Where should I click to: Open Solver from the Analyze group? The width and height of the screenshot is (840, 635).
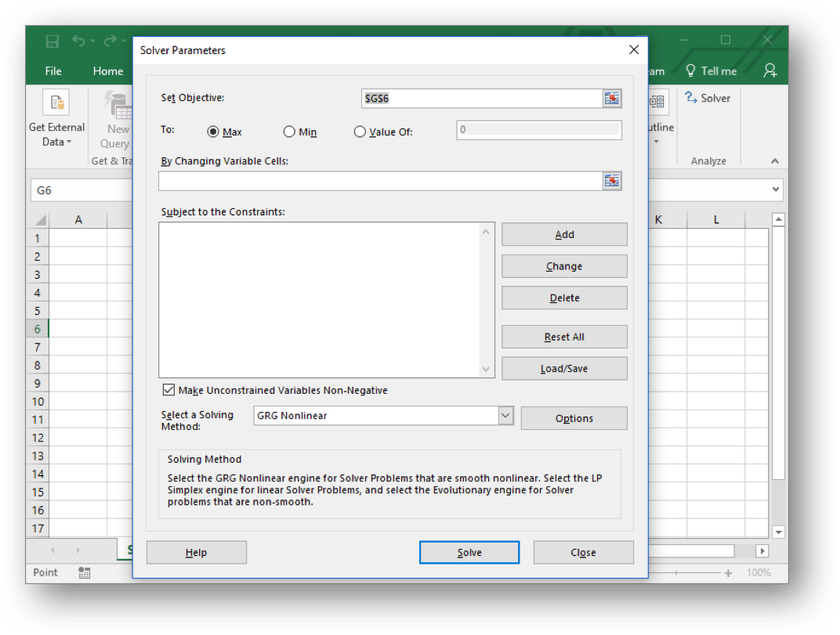pos(708,98)
